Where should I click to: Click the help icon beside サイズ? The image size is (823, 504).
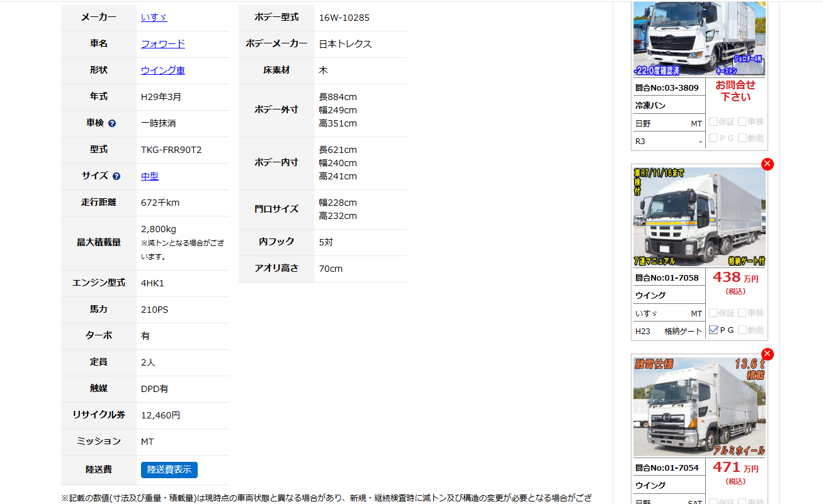pyautogui.click(x=116, y=176)
